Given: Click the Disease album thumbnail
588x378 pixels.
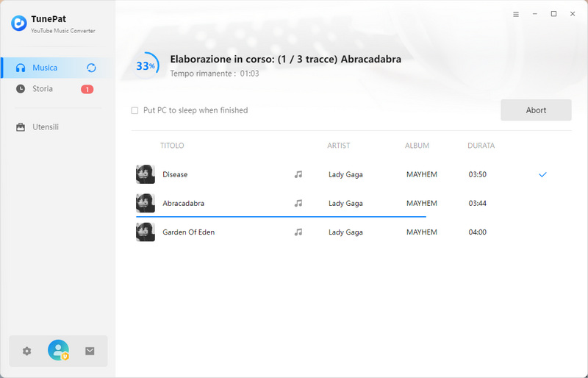Looking at the screenshot, I should tap(145, 174).
